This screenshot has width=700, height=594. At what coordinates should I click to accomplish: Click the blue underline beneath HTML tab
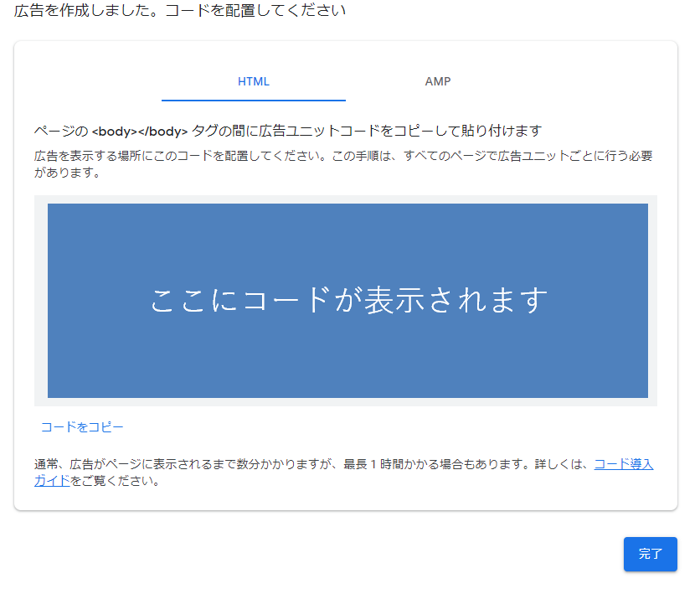[x=253, y=100]
